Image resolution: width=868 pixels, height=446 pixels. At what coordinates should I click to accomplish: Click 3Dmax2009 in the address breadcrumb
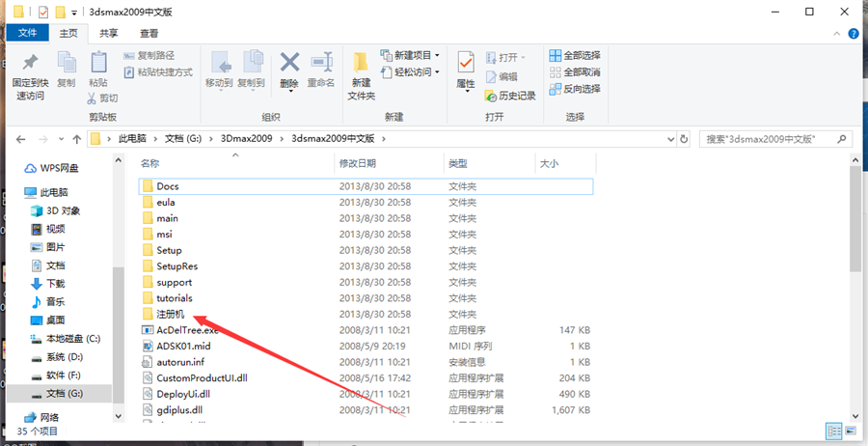pos(246,138)
